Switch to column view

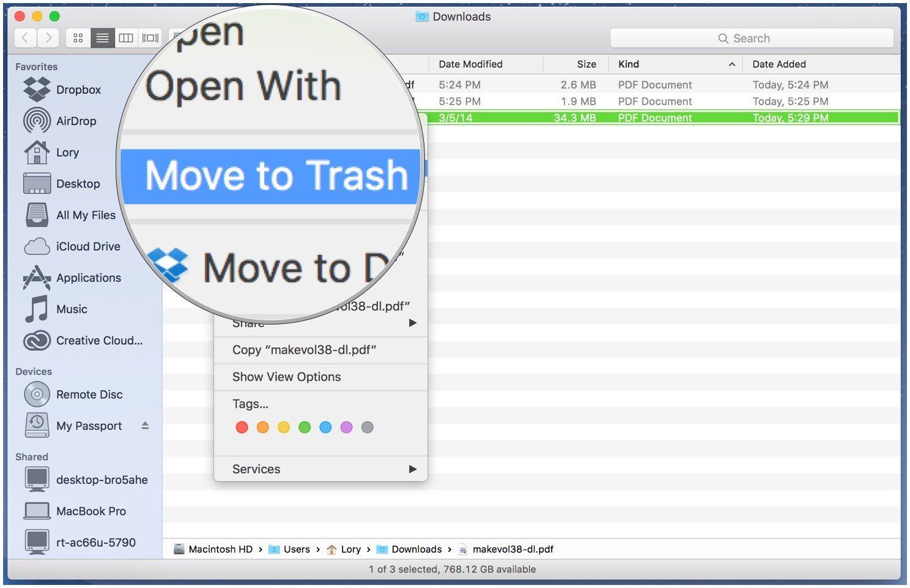[126, 38]
